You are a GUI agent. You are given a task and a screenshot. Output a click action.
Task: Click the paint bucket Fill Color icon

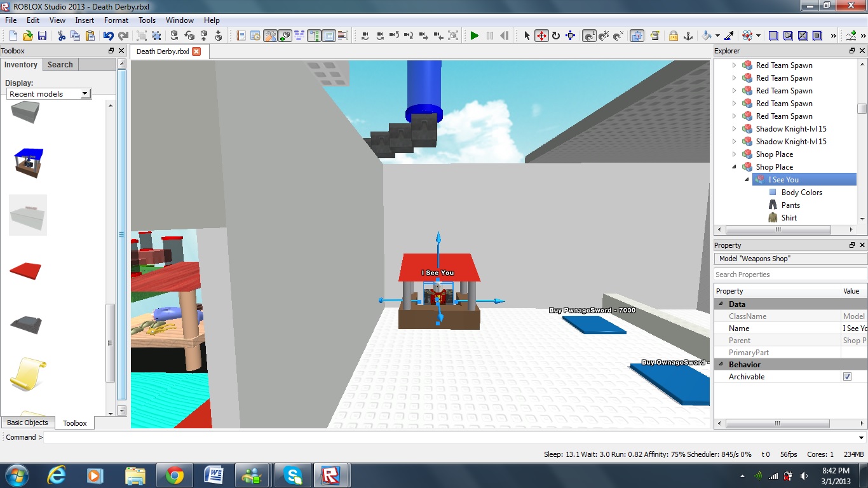[706, 36]
